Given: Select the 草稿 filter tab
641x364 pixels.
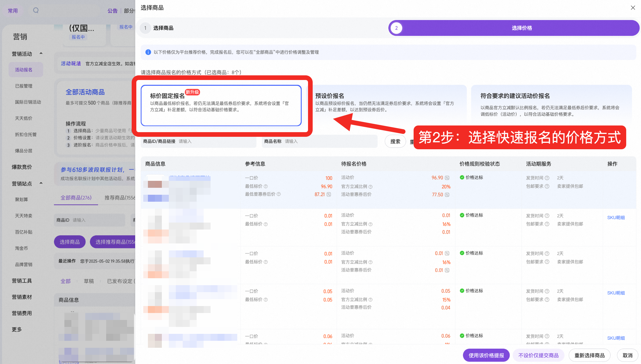Looking at the screenshot, I should (89, 281).
